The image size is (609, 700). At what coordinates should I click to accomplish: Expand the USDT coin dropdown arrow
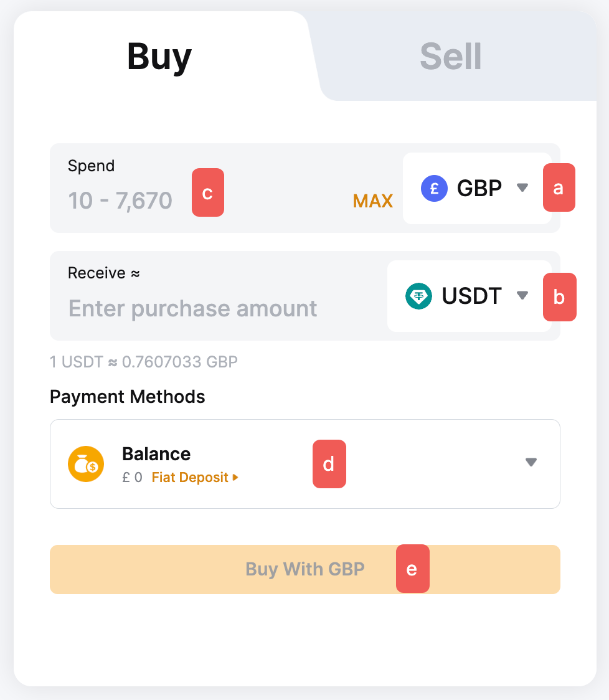point(522,296)
